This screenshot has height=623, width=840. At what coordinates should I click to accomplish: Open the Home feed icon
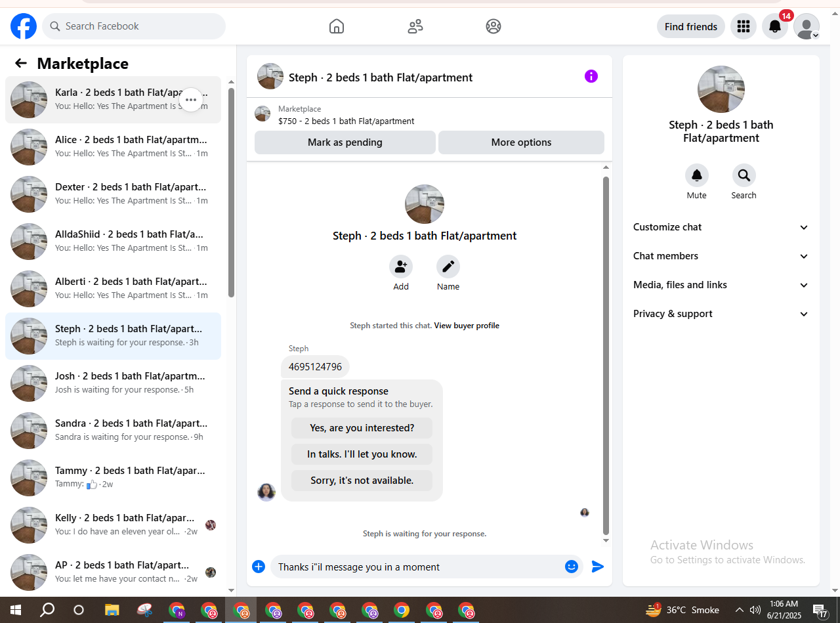[337, 26]
